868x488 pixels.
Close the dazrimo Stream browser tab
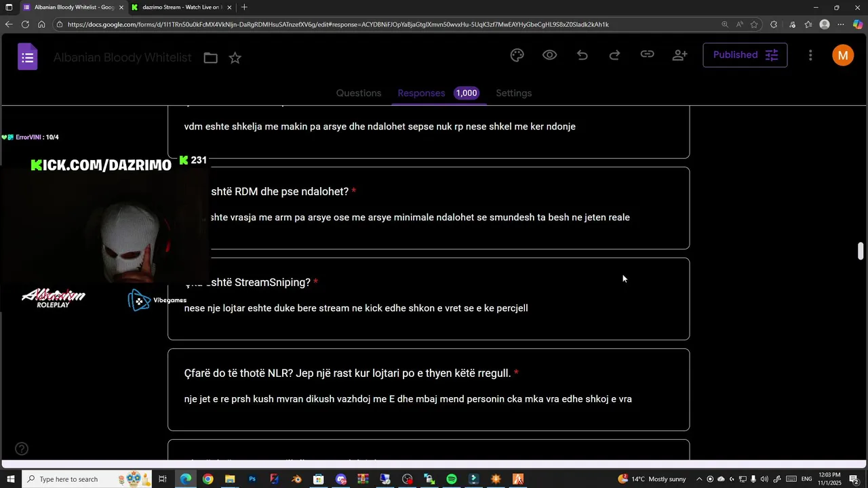tap(229, 7)
